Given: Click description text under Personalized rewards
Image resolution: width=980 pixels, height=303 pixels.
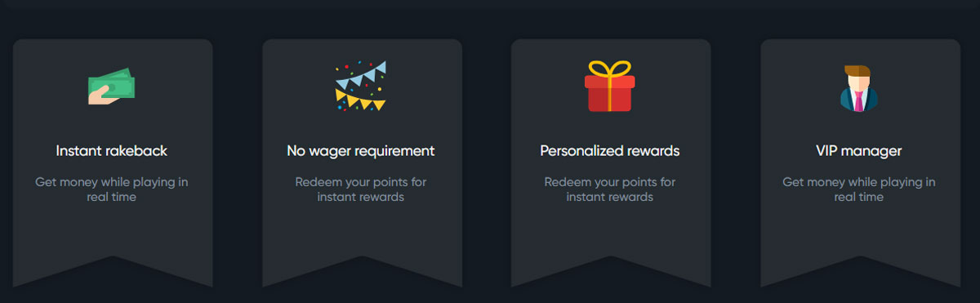Looking at the screenshot, I should 610,189.
